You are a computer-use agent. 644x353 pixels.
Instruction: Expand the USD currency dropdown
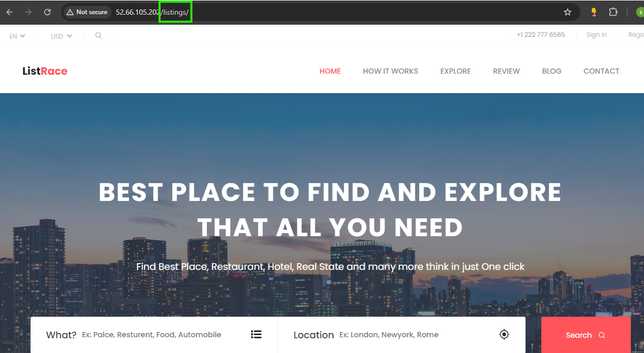click(61, 36)
